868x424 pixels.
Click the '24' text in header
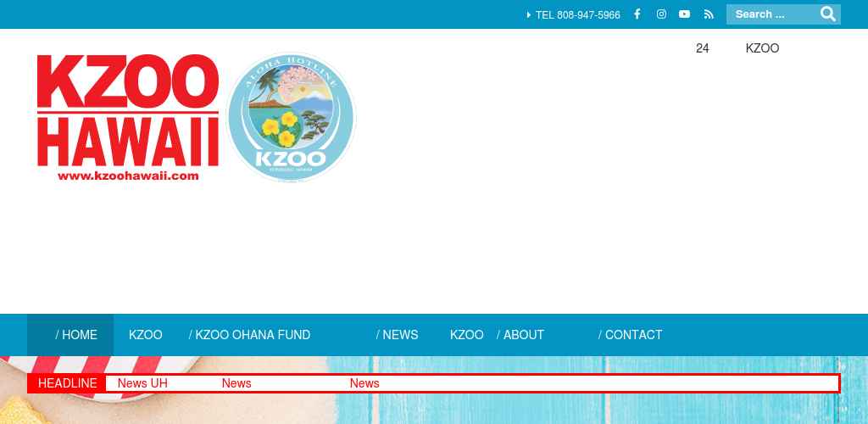(x=702, y=48)
